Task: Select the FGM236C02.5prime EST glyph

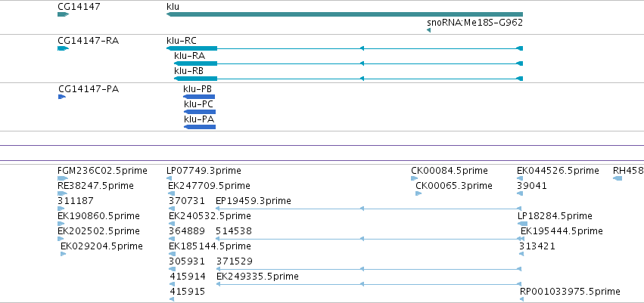Action: pyautogui.click(x=63, y=178)
